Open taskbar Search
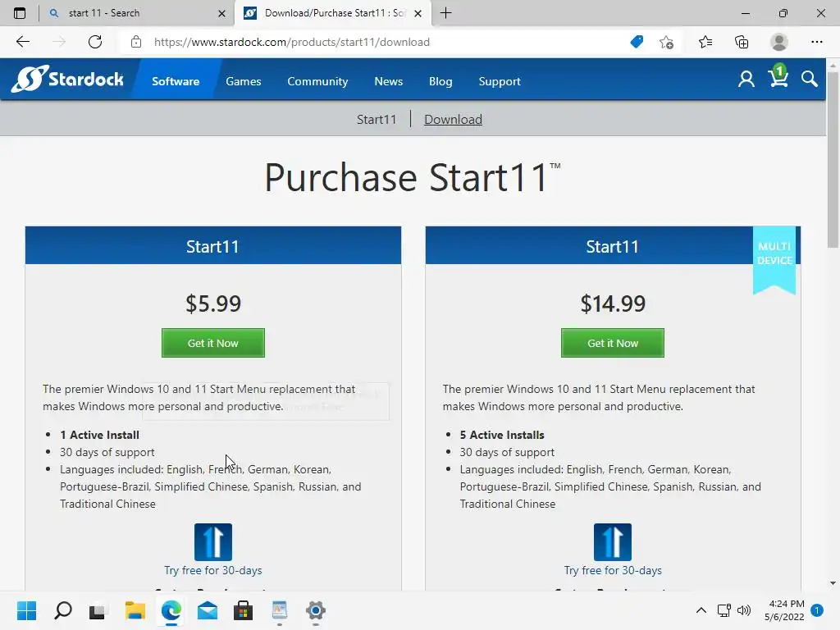This screenshot has height=630, width=840. click(x=62, y=610)
